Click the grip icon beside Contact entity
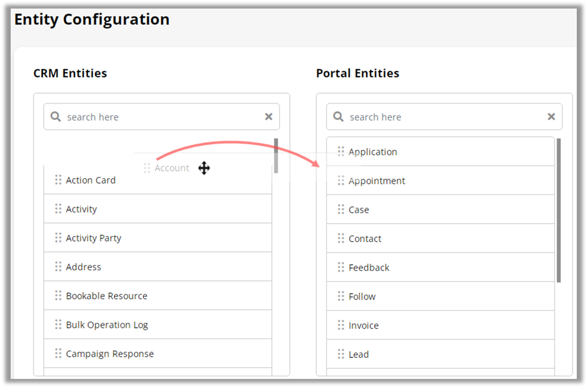This screenshot has width=588, height=388. (x=341, y=238)
